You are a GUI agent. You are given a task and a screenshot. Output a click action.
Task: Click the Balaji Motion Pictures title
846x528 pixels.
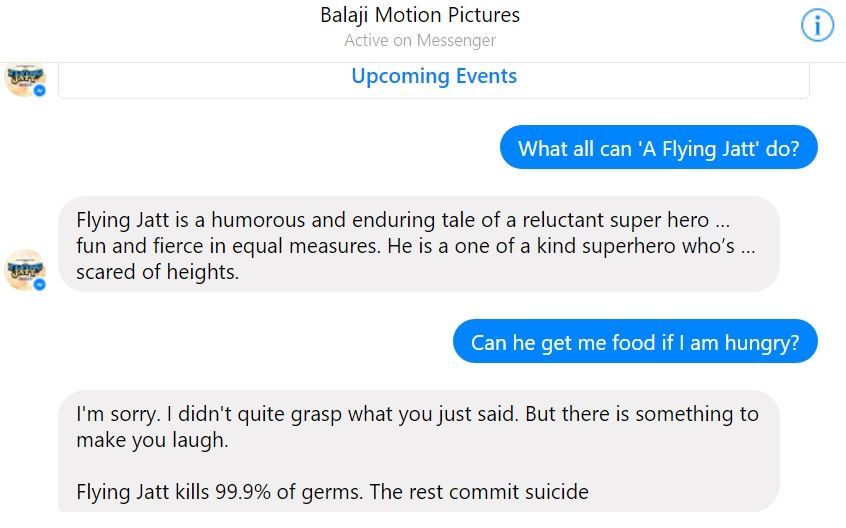tap(420, 15)
